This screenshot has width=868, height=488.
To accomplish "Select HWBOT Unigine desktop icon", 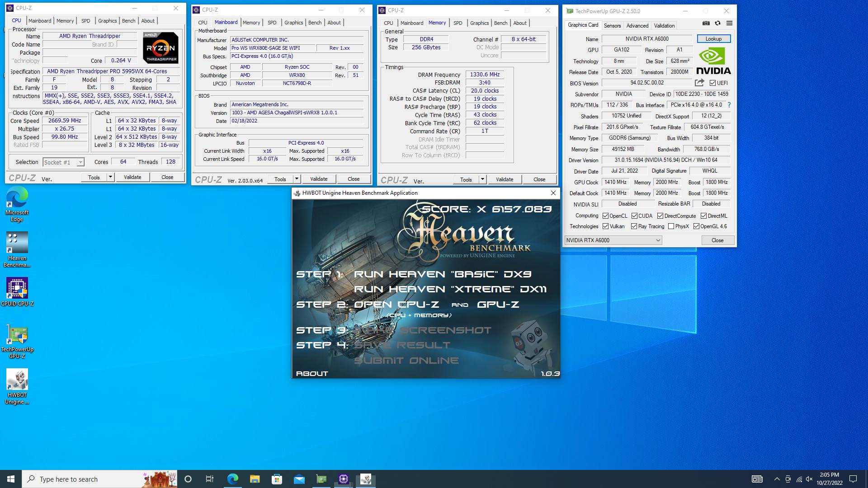I will 17,387.
